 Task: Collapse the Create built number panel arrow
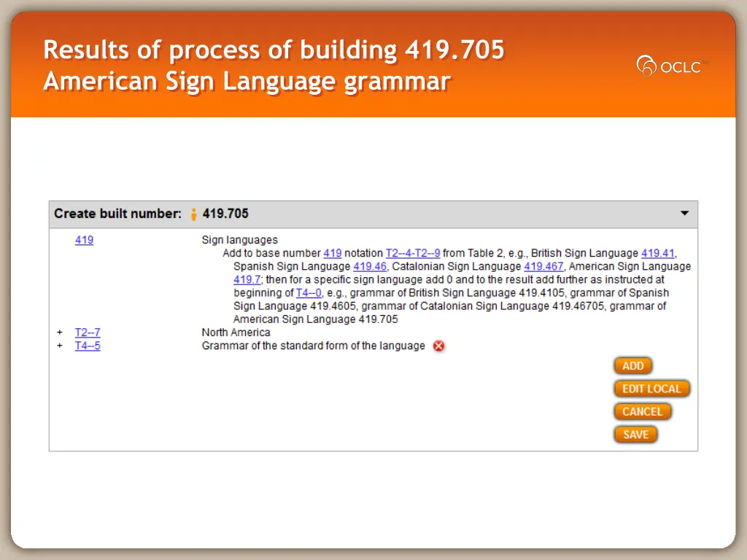click(x=684, y=214)
